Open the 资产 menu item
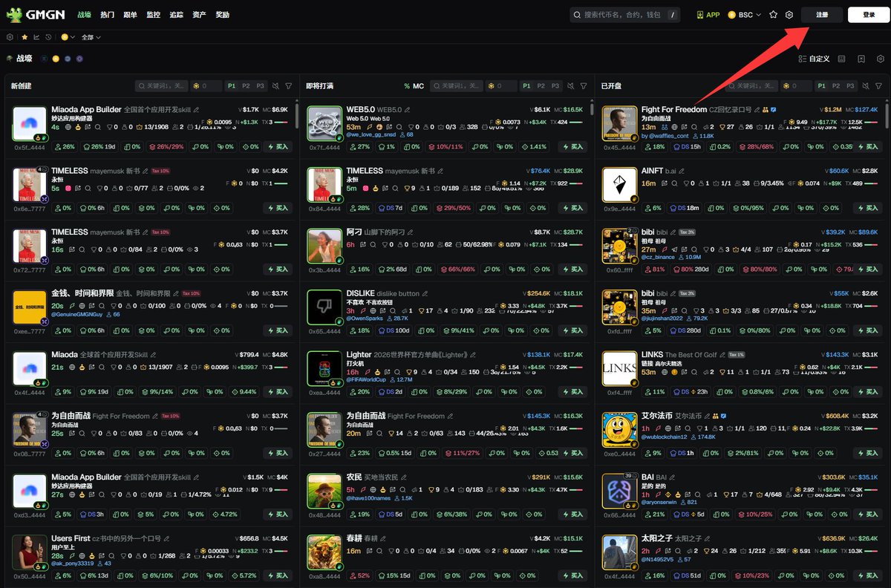This screenshot has width=891, height=588. click(198, 13)
